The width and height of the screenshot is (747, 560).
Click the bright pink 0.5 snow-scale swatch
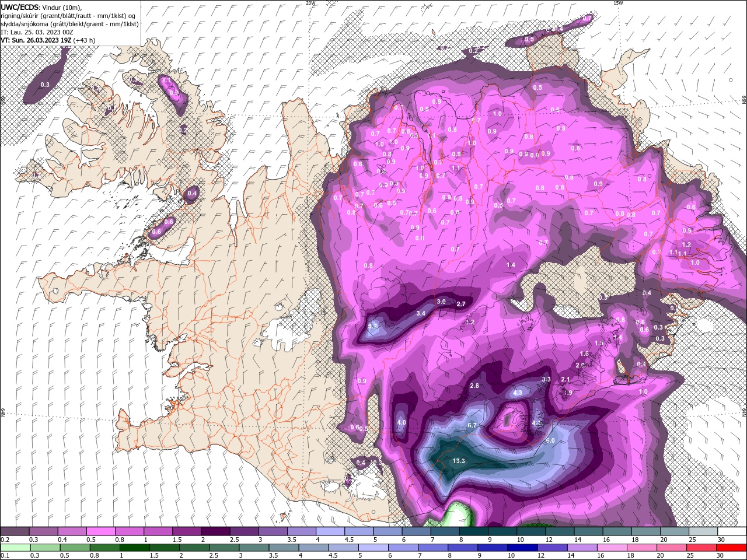coord(100,531)
